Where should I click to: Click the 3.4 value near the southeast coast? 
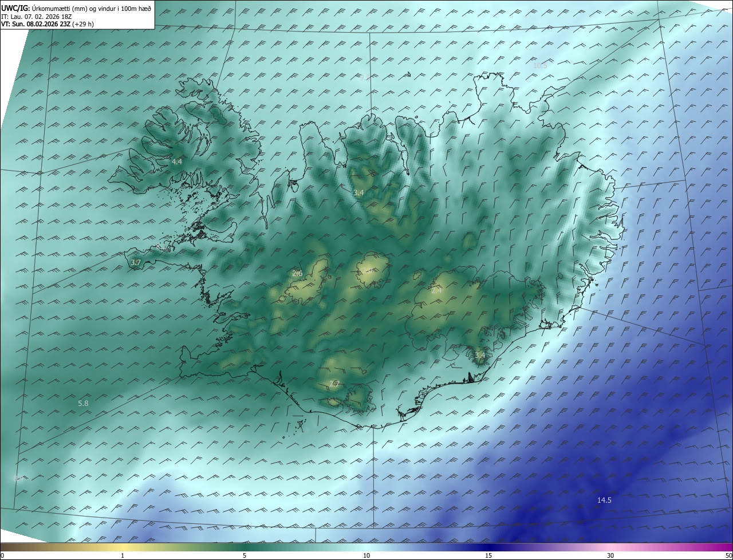point(480,356)
